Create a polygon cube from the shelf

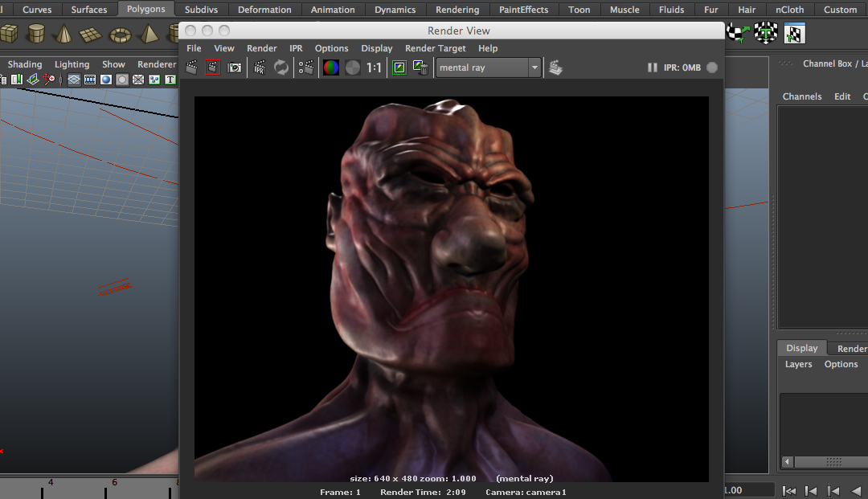(x=9, y=34)
